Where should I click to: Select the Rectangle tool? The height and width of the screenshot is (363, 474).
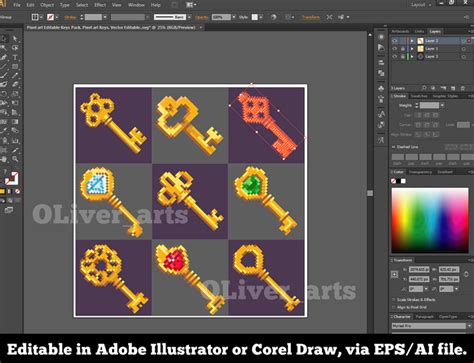coord(15,67)
